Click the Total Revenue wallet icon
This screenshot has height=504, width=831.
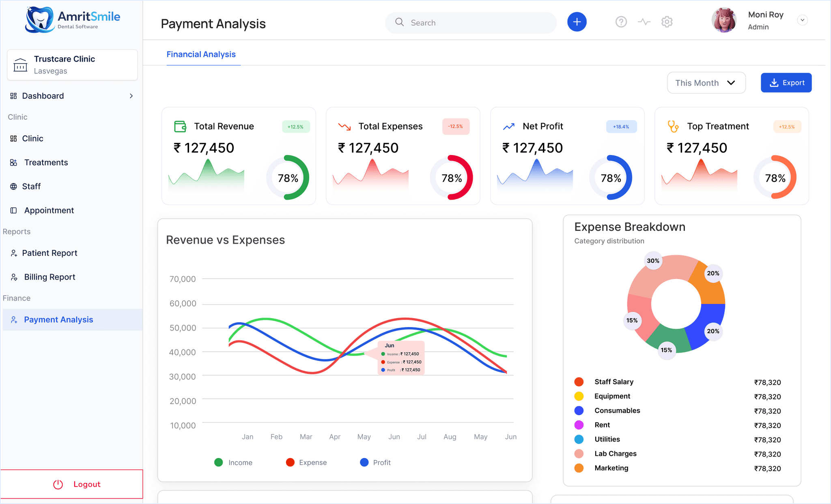point(180,126)
